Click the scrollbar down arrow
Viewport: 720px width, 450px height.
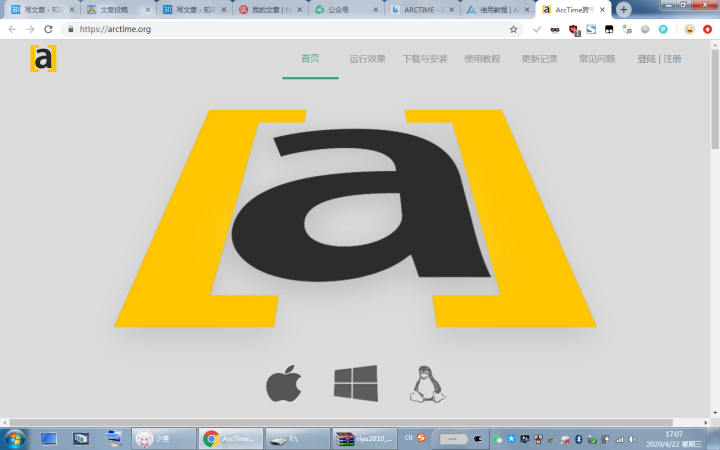715,413
